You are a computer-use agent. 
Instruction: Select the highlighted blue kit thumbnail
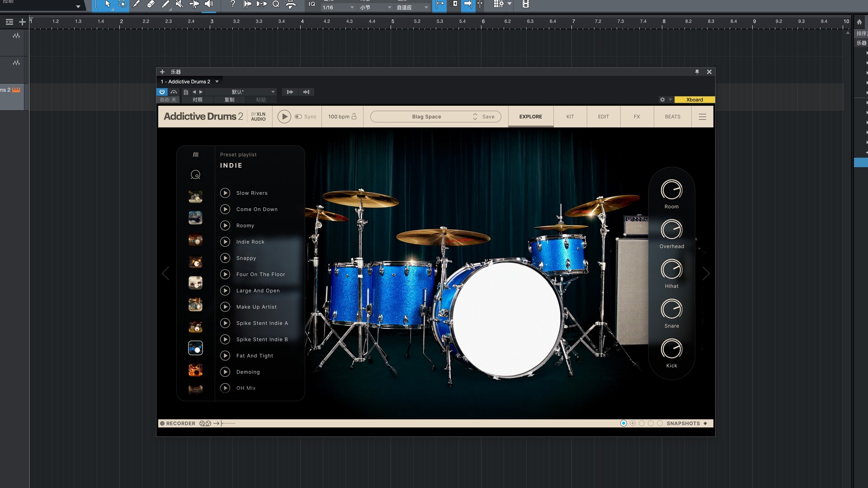195,348
